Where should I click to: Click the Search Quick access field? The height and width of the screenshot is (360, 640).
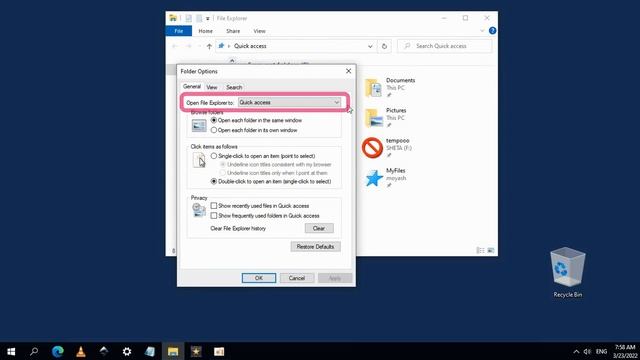click(x=445, y=46)
